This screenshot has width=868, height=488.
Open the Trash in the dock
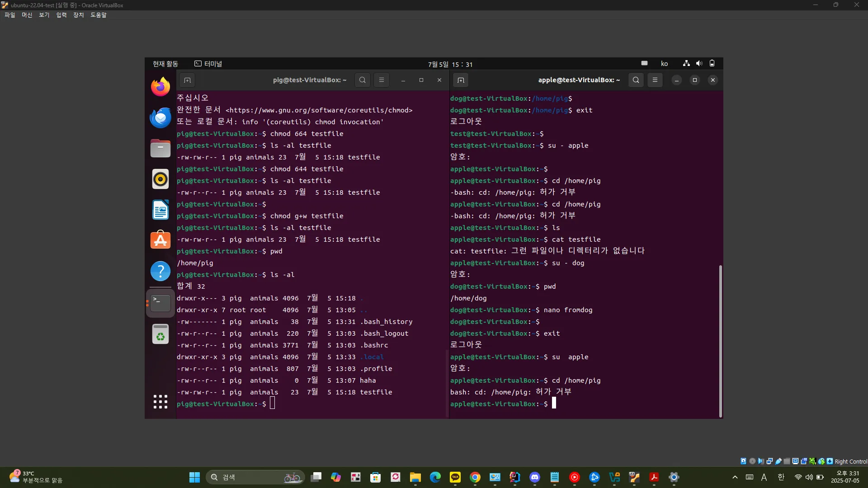tap(160, 334)
